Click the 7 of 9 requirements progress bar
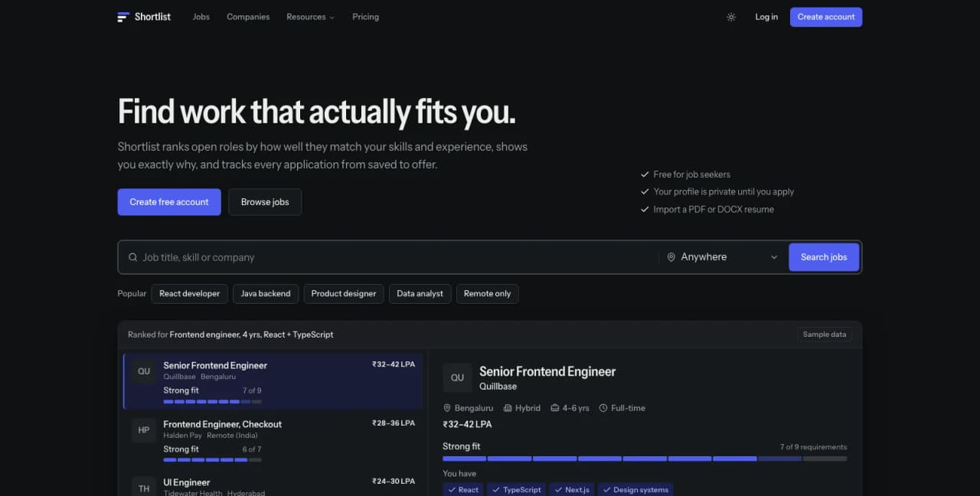 [645, 458]
